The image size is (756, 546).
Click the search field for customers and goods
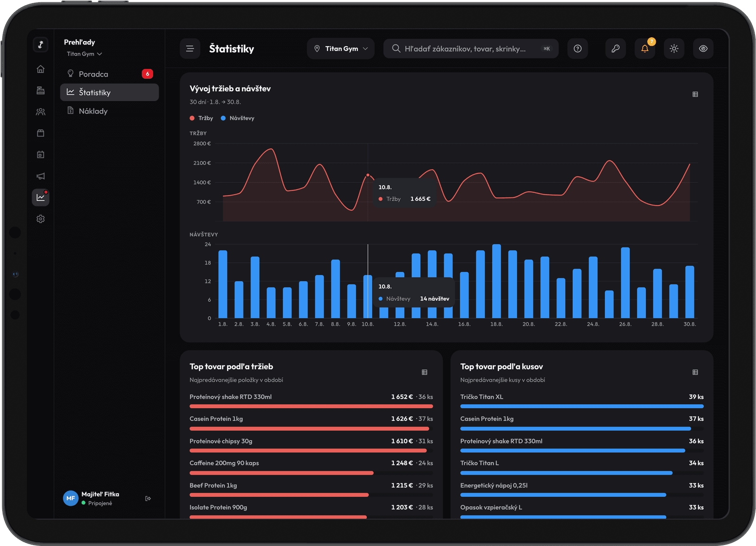point(471,49)
